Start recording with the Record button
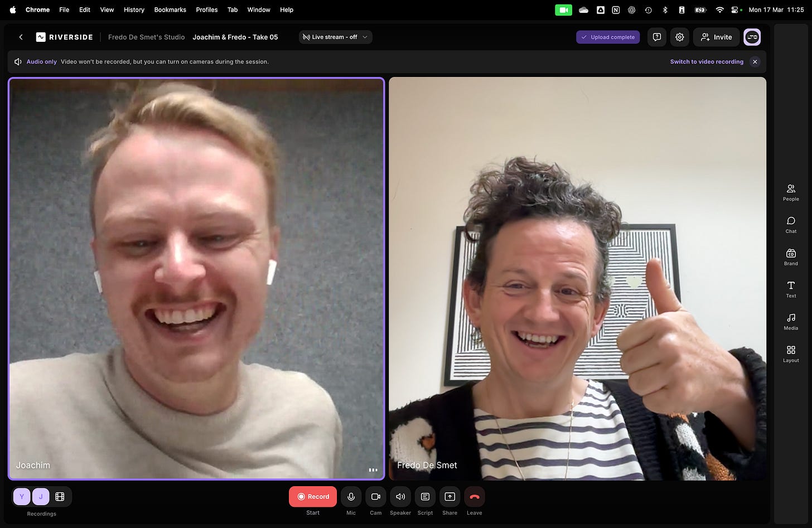 [x=313, y=496]
